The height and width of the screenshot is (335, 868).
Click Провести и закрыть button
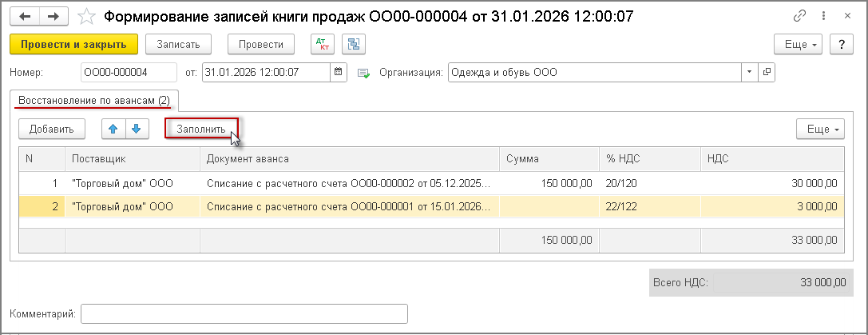point(73,45)
